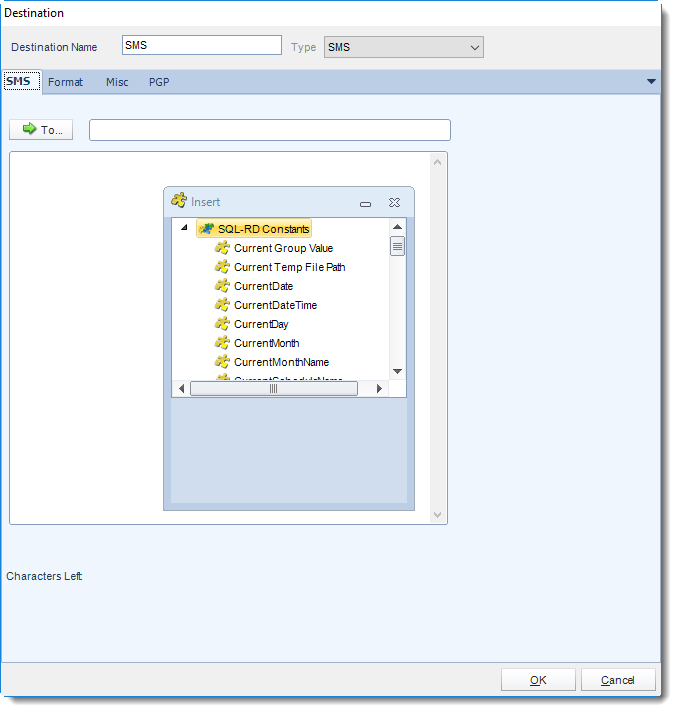Select Current Temp File Path entry

(x=289, y=267)
